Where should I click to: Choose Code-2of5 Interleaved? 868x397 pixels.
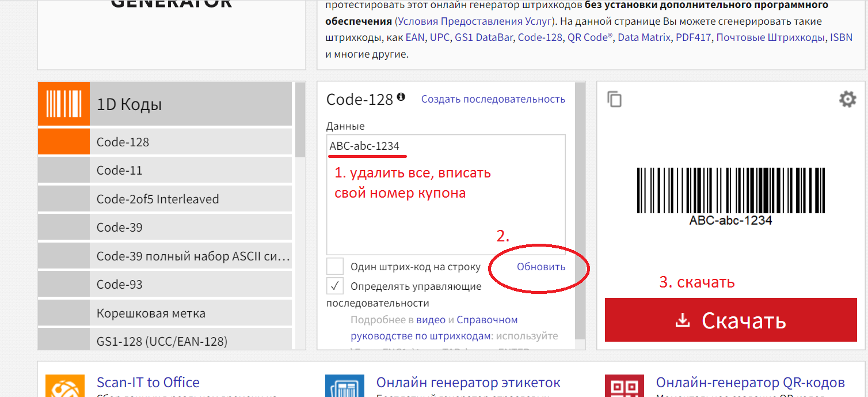coord(165,199)
